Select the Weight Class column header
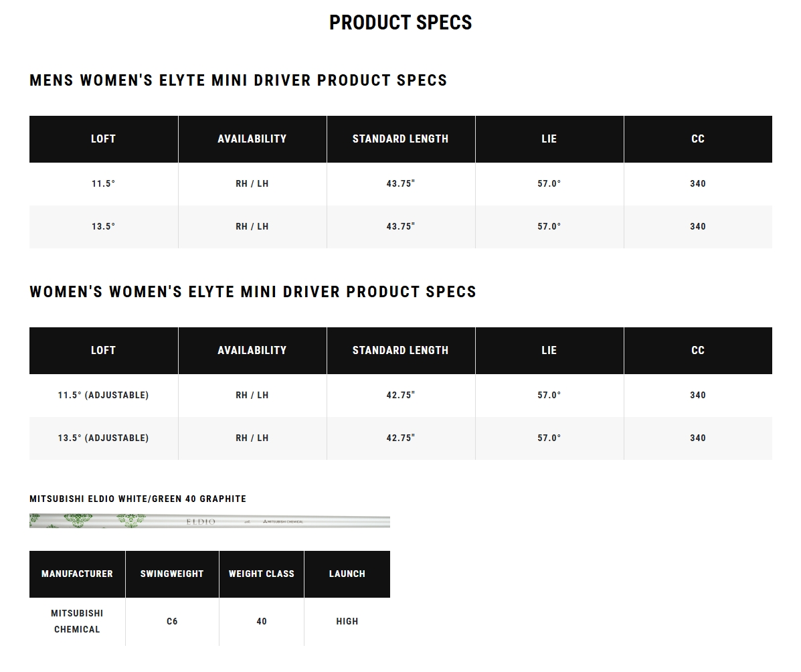801x672 pixels. tap(262, 574)
